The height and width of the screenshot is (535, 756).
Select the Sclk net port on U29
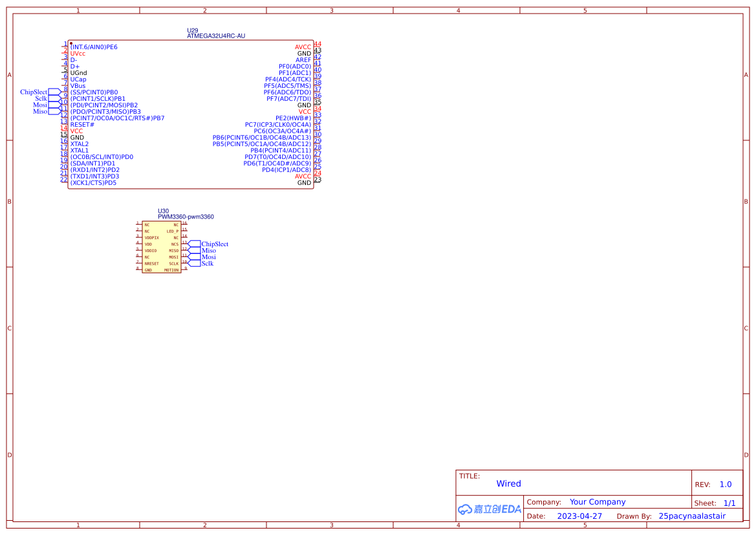[54, 99]
